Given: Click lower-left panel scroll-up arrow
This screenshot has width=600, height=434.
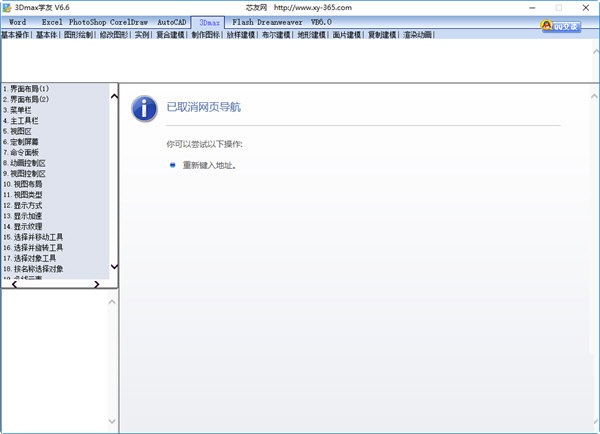Looking at the screenshot, I should 112,302.
